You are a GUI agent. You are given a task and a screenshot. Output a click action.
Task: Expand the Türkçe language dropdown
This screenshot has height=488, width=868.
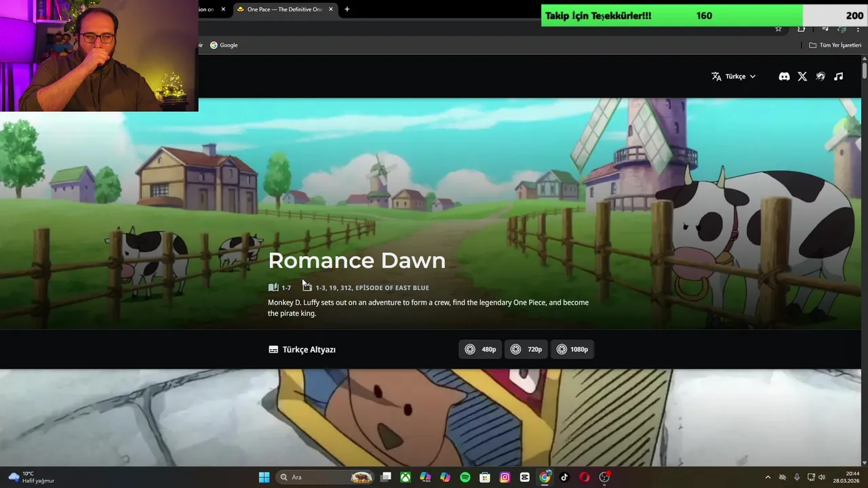click(x=733, y=77)
